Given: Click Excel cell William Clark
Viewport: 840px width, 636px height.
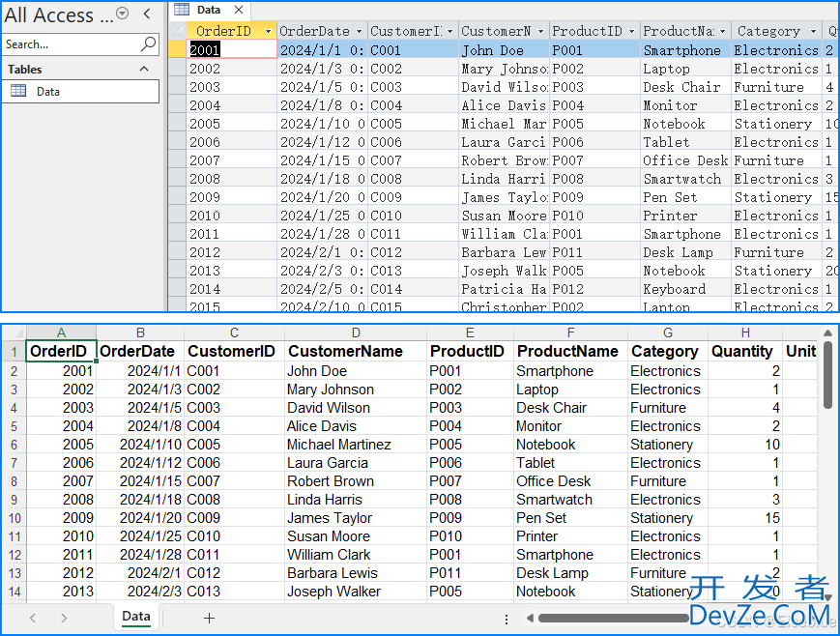Looking at the screenshot, I should [x=356, y=555].
